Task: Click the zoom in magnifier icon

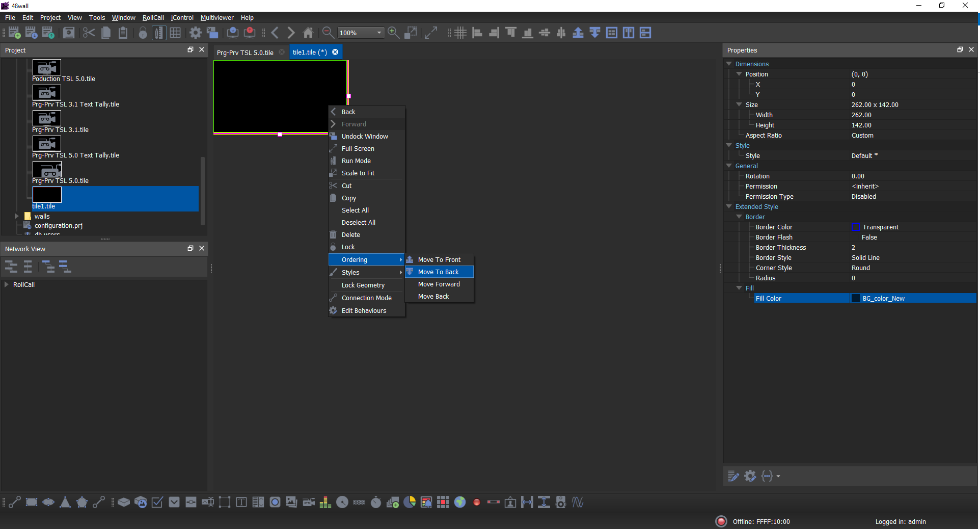Action: tap(393, 33)
